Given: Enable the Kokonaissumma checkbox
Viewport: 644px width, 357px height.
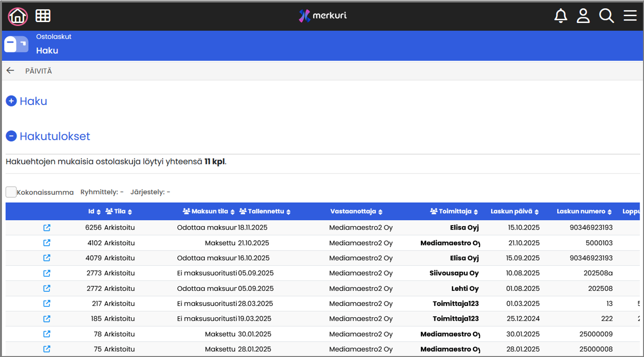Looking at the screenshot, I should pos(11,192).
